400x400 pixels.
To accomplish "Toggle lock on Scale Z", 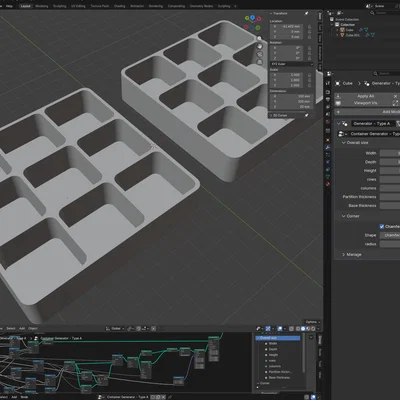I will coord(309,85).
